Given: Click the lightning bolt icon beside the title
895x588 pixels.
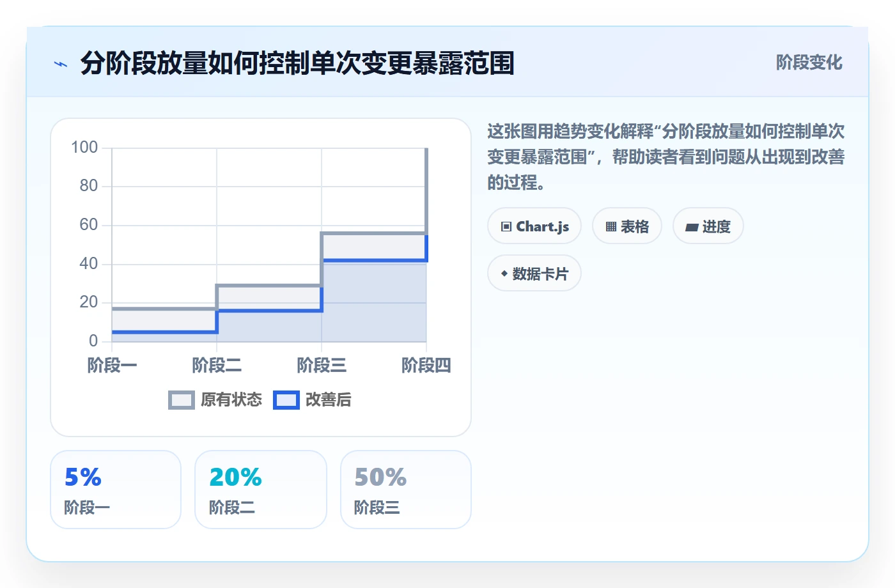Looking at the screenshot, I should click(61, 64).
